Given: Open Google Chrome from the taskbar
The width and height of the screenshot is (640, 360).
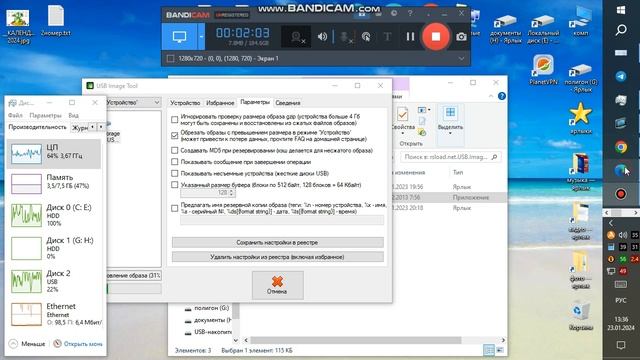Looking at the screenshot, I should pos(621,147).
